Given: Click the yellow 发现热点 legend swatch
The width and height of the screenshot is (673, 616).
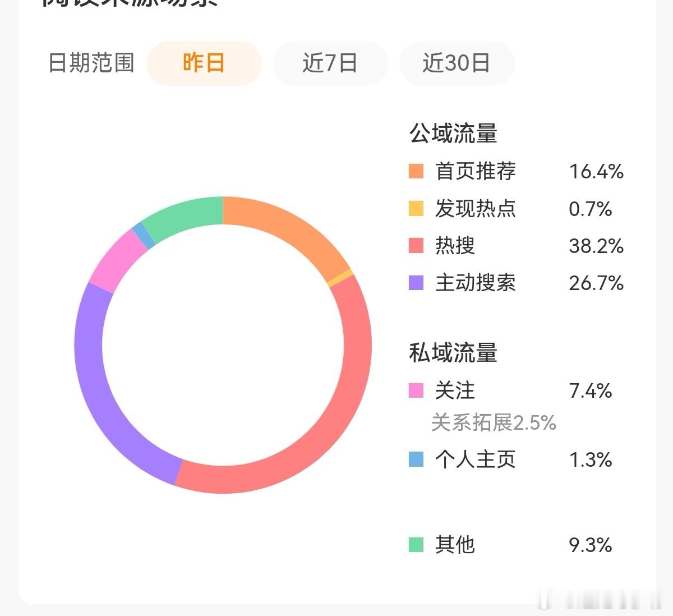Looking at the screenshot, I should coord(416,209).
